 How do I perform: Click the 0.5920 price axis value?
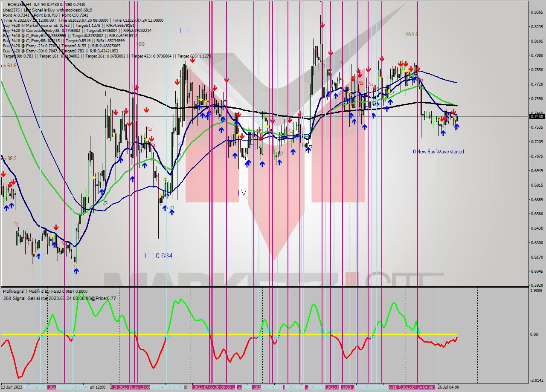click(537, 285)
